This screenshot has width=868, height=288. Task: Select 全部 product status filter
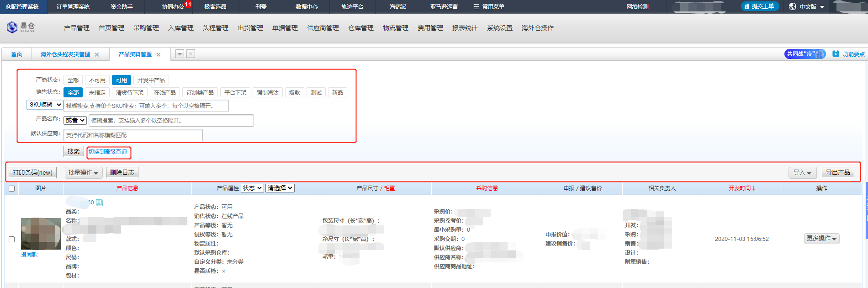tap(73, 80)
